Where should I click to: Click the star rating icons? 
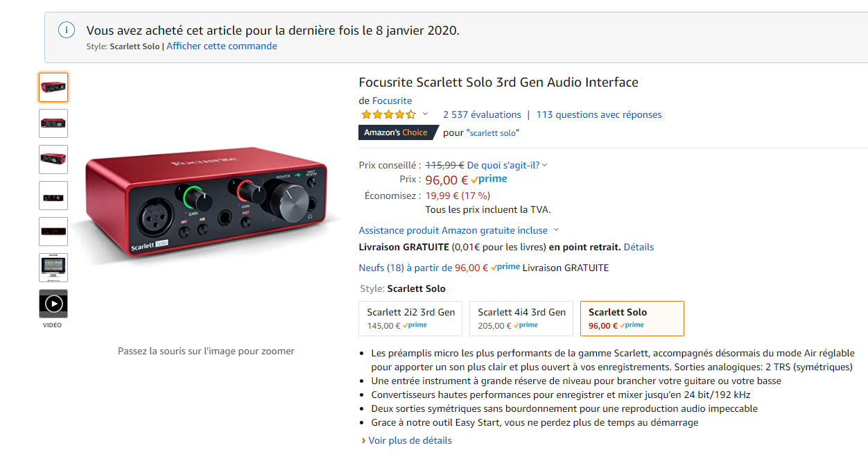pyautogui.click(x=388, y=114)
